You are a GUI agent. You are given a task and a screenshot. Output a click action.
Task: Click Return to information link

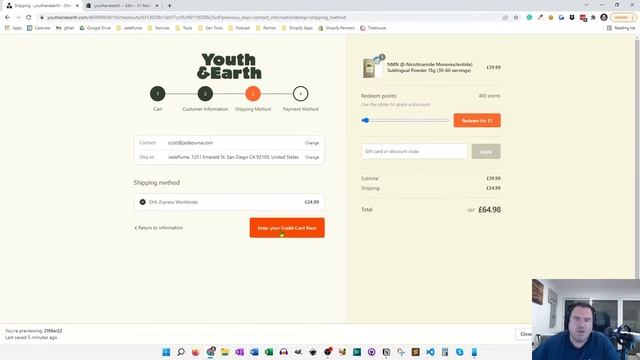pyautogui.click(x=158, y=228)
